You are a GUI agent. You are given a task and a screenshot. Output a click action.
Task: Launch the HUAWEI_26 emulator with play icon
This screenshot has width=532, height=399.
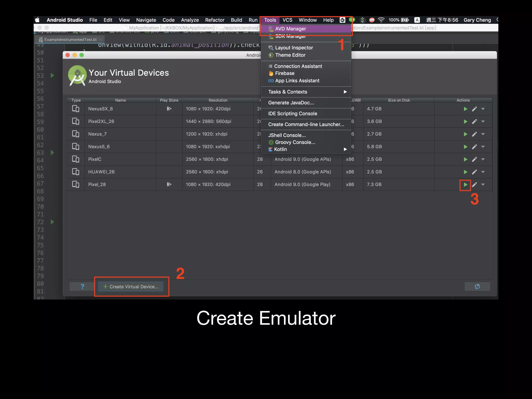(x=465, y=172)
